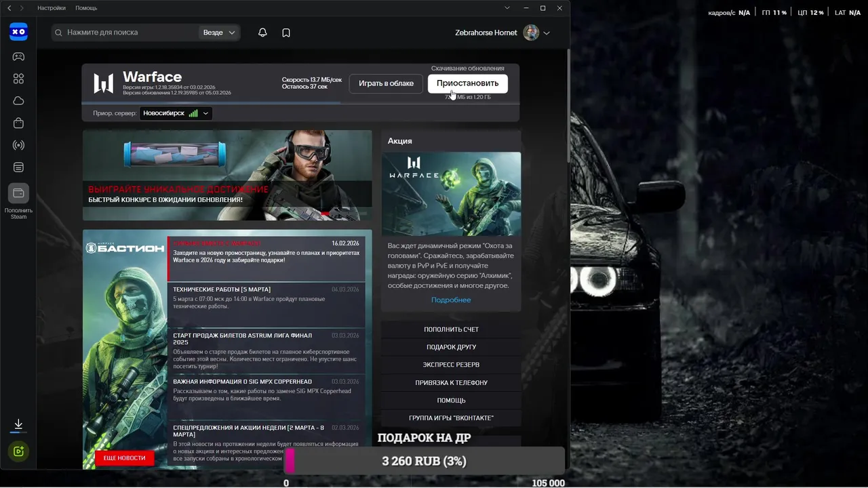Go forward with the right arrow
868x488 pixels.
click(x=22, y=8)
